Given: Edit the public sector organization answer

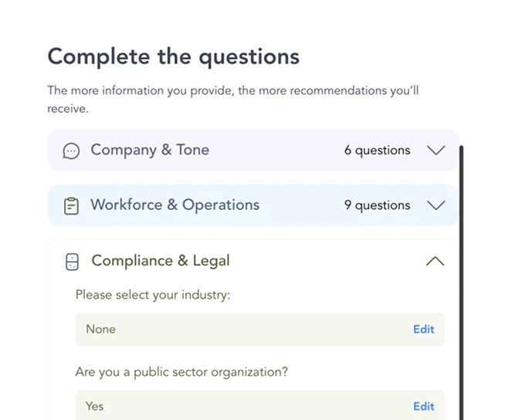Looking at the screenshot, I should 423,406.
